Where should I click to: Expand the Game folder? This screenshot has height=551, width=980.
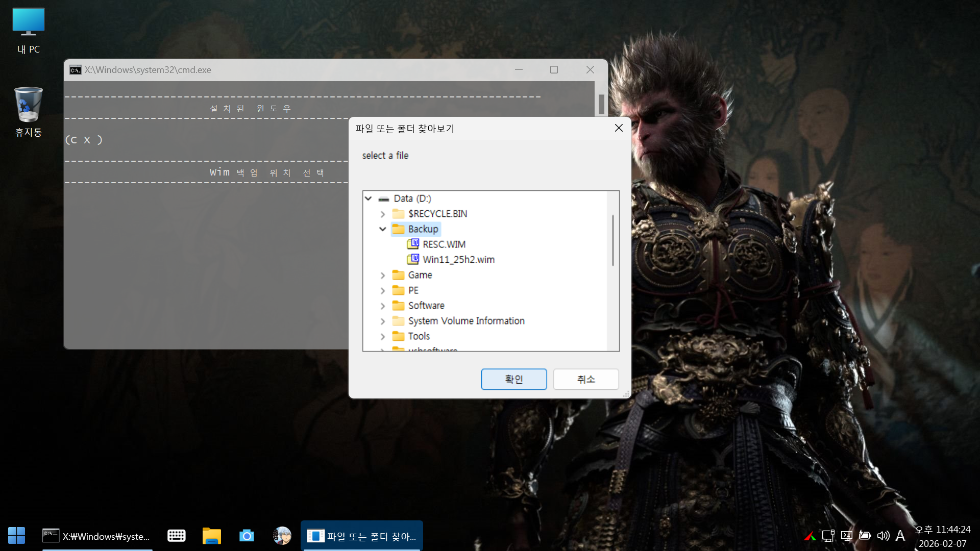point(382,275)
